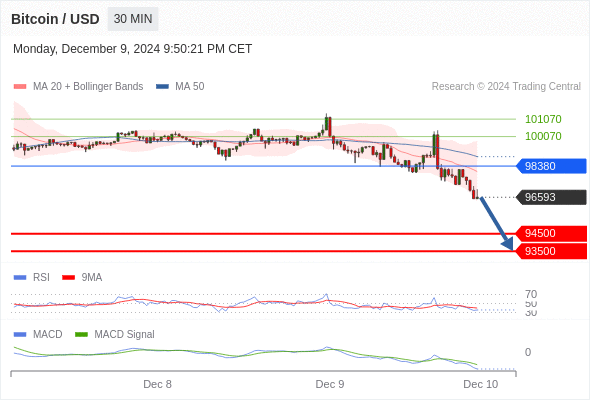Click the MA 20 + Bollinger Bands swatch
The height and width of the screenshot is (400, 590).
(x=20, y=87)
